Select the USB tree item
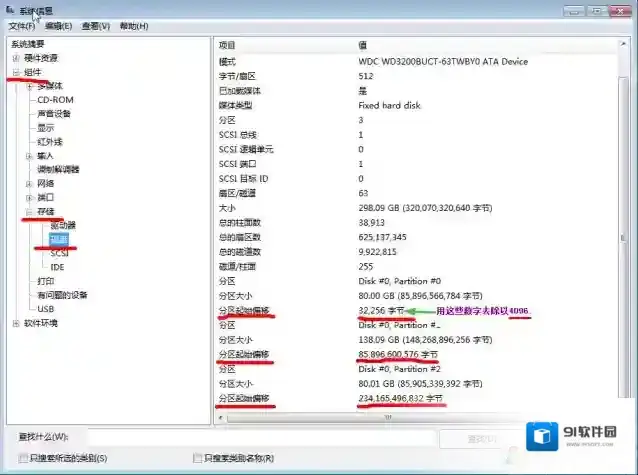638x475 pixels. click(x=46, y=309)
